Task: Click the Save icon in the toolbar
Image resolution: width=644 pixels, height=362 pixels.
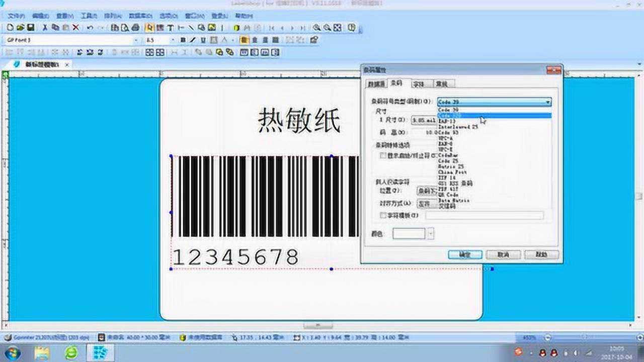Action: (x=29, y=29)
